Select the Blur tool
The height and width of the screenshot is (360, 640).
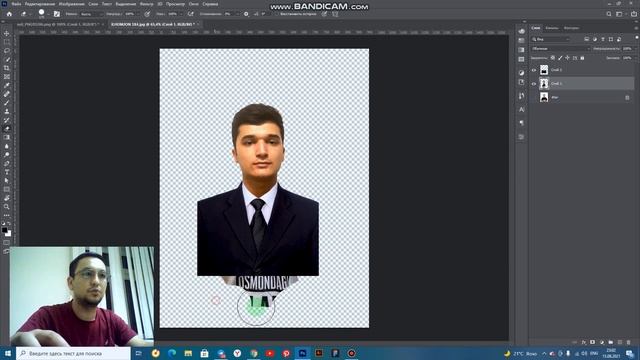pos(7,146)
